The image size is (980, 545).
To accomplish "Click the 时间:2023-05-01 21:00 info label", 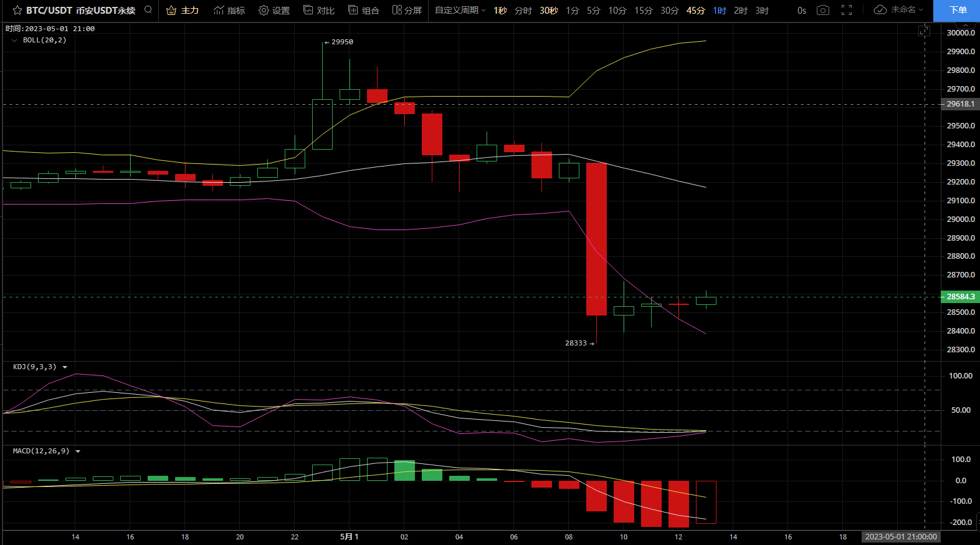I will (x=50, y=29).
